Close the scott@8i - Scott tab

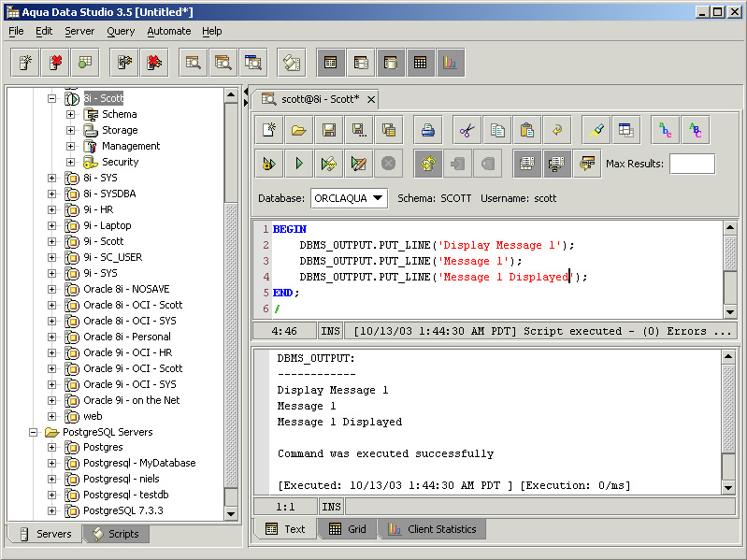pyautogui.click(x=371, y=99)
